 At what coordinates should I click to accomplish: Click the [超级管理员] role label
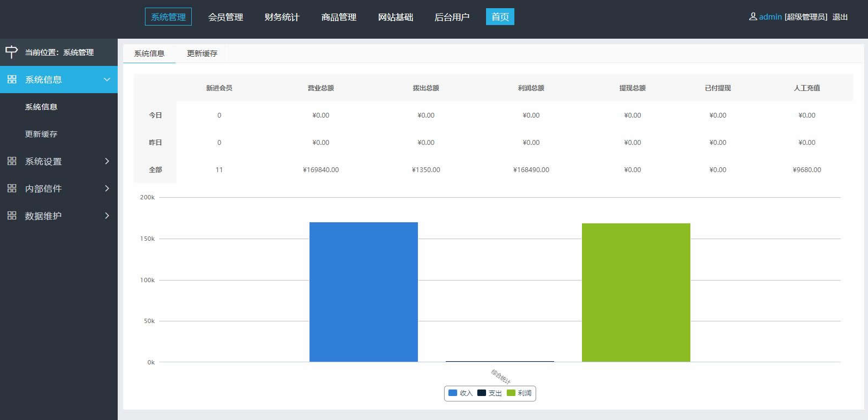click(x=806, y=17)
